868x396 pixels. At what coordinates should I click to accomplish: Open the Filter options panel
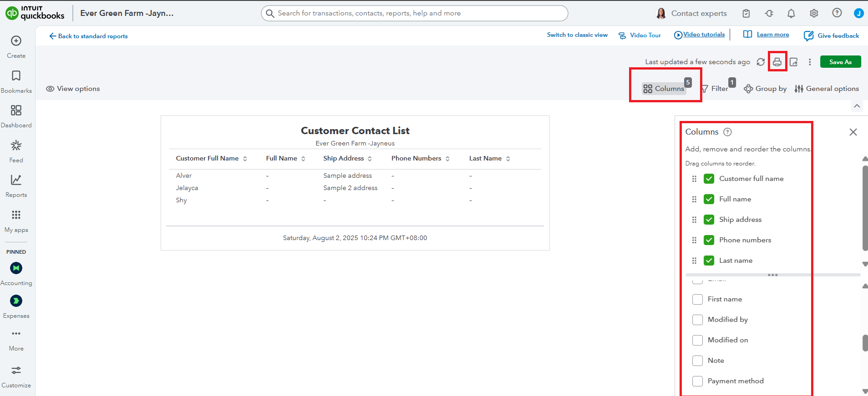pyautogui.click(x=716, y=89)
